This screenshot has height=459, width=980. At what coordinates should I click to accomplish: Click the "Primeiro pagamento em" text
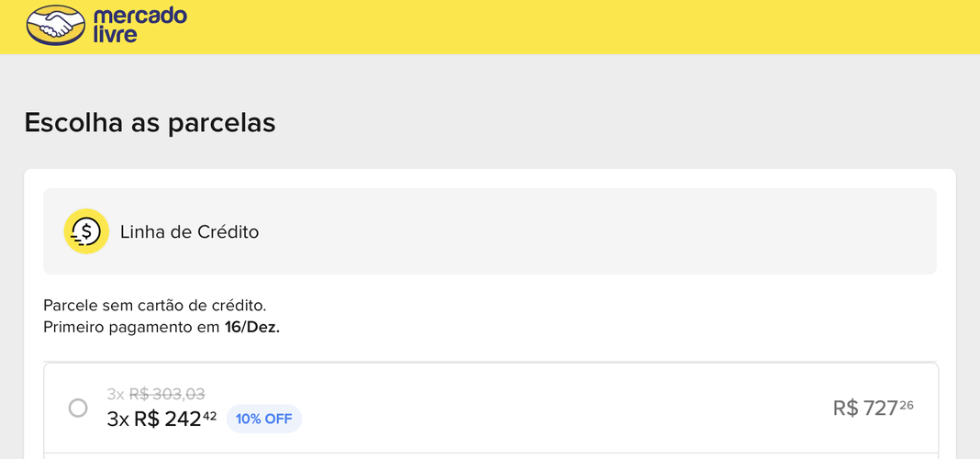point(131,327)
